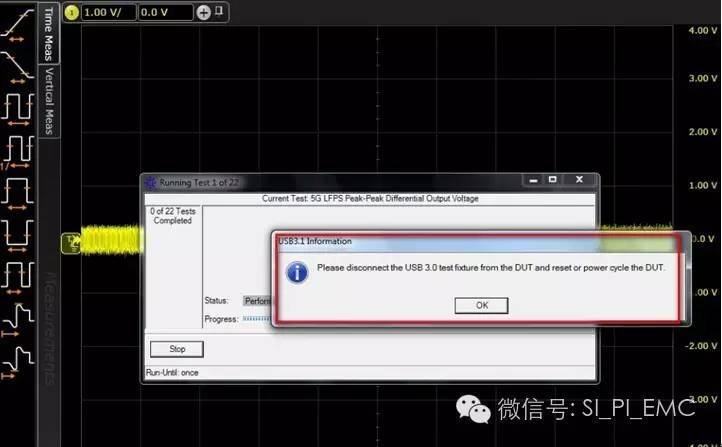Select the Tmax measurement icon
The height and width of the screenshot is (447, 722).
coord(17,362)
